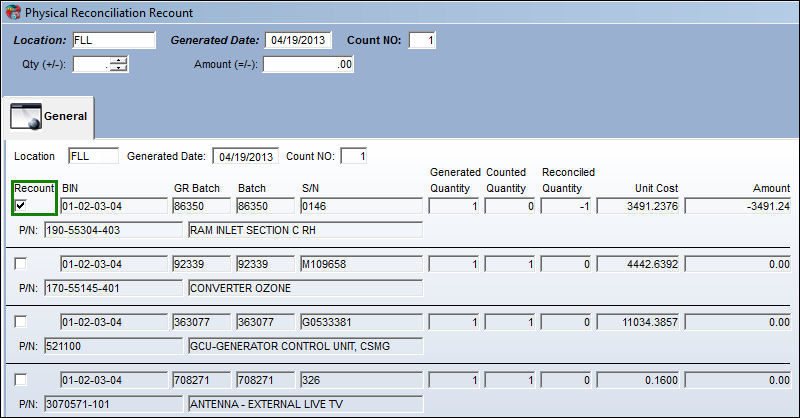Select Batch 363077 field
The height and width of the screenshot is (418, 800).
(265, 323)
